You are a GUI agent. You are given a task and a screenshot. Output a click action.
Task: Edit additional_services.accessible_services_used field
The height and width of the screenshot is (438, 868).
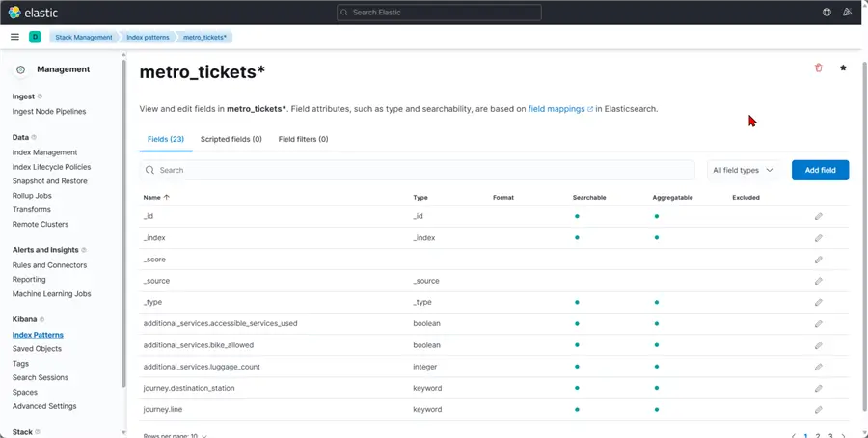pos(818,324)
